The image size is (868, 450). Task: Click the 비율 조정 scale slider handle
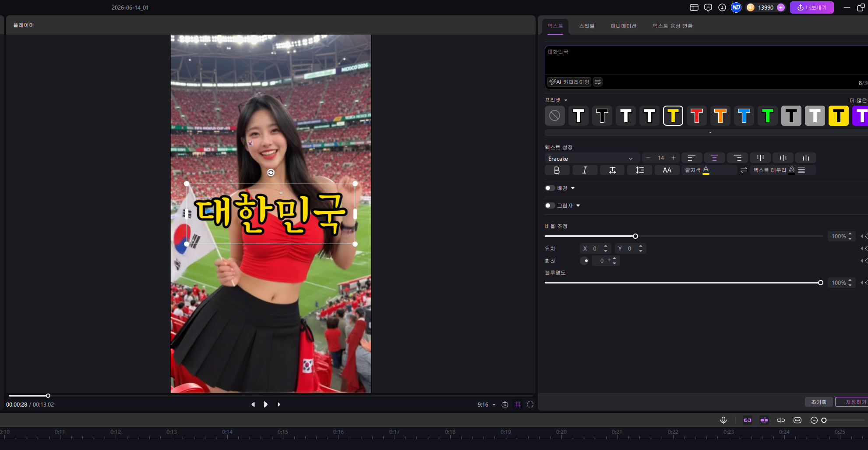pos(635,236)
